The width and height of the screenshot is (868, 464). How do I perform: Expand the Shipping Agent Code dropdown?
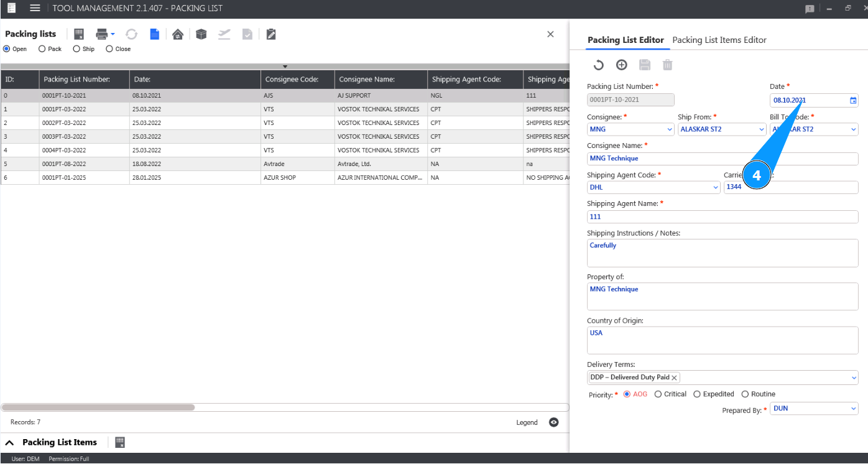click(x=716, y=187)
